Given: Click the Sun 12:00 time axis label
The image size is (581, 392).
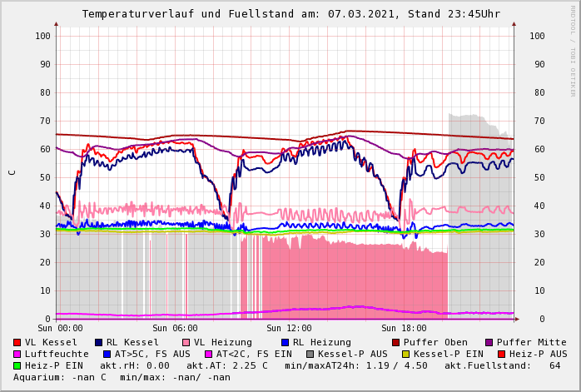Looking at the screenshot, I should click(x=289, y=329).
